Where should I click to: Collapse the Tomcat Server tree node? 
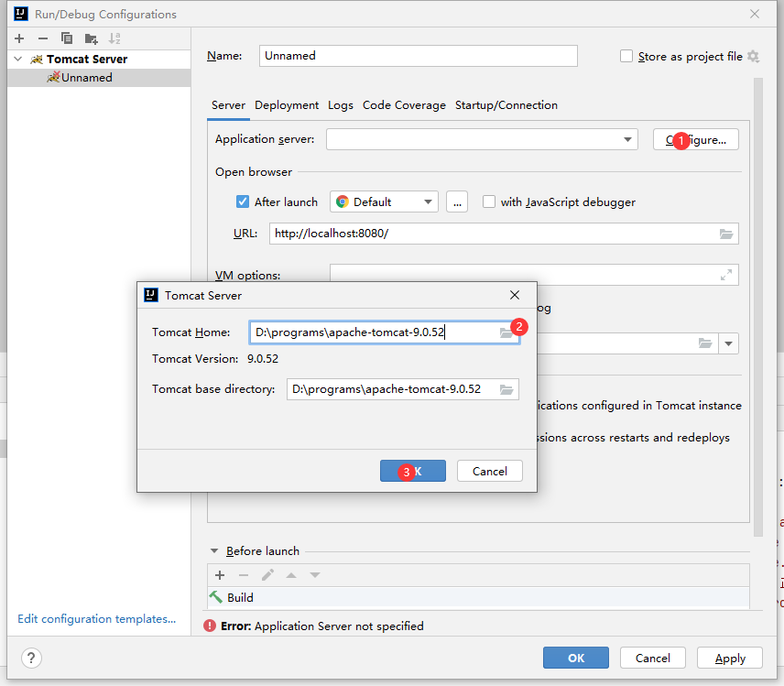(18, 59)
